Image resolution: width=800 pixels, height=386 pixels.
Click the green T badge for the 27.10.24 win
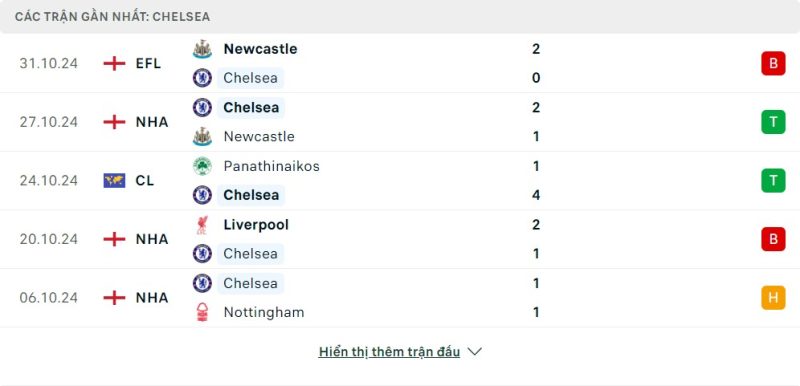(x=773, y=122)
